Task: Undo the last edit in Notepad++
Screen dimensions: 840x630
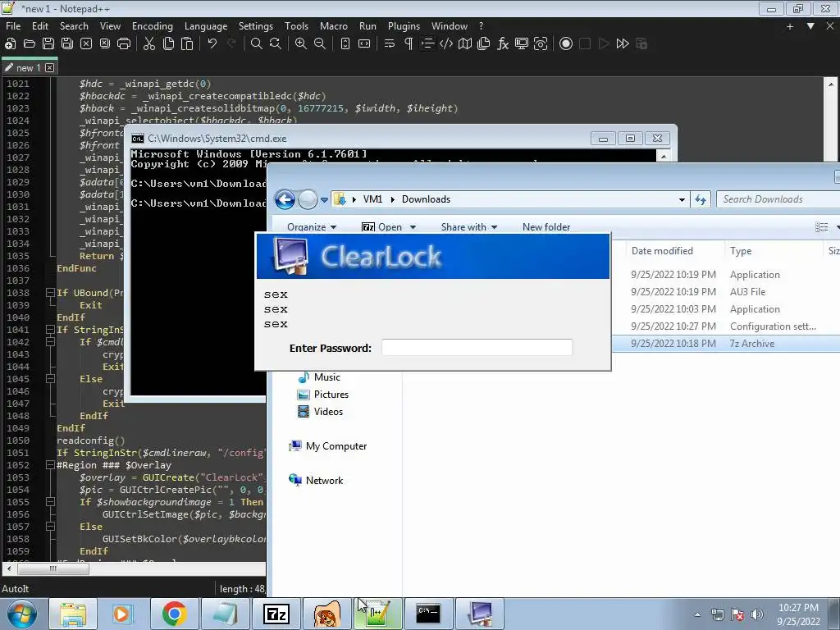Action: pos(212,44)
